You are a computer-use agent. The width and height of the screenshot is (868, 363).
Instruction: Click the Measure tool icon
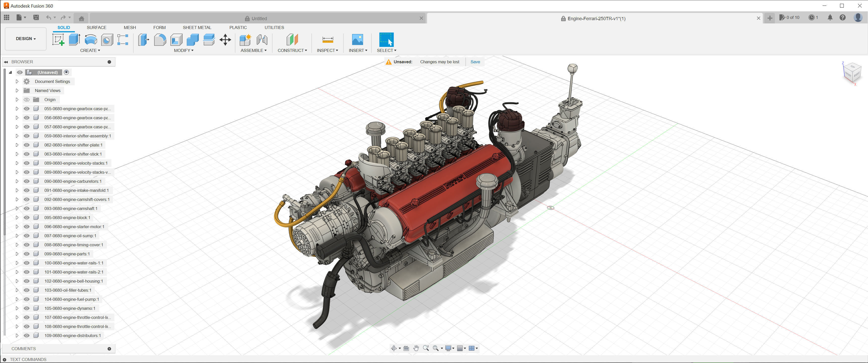coord(328,40)
